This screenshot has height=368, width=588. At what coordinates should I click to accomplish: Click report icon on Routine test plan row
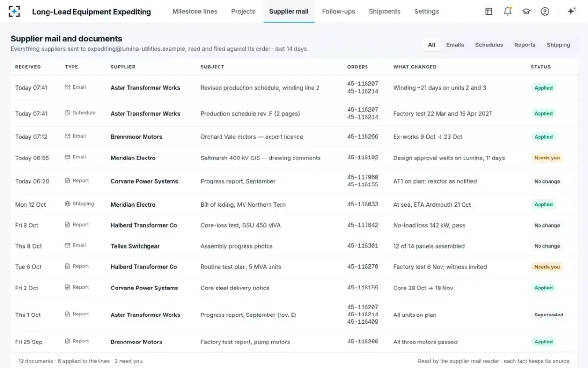tap(67, 266)
